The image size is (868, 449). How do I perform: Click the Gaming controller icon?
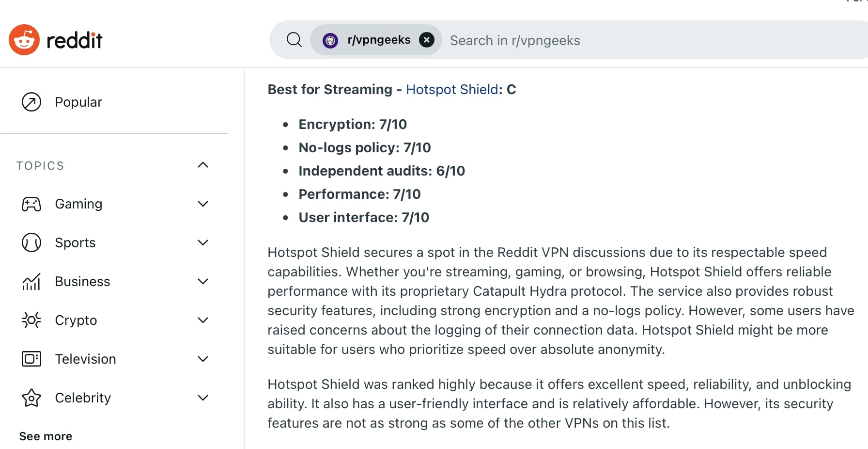[31, 204]
